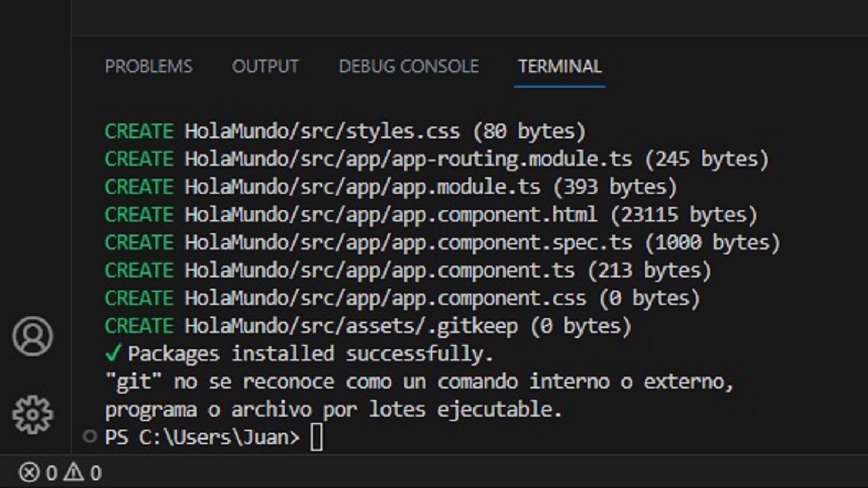Click the git not recognized error message
This screenshot has height=488, width=868.
(x=419, y=396)
